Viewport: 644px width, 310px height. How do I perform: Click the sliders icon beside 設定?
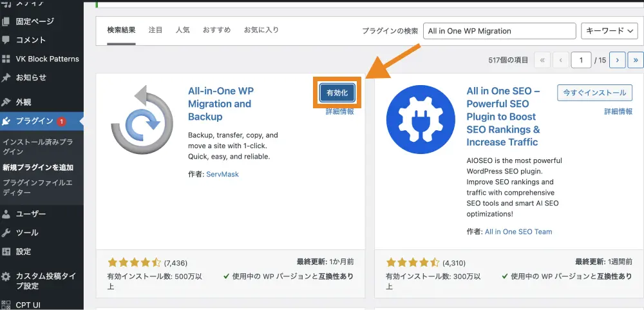pos(6,251)
